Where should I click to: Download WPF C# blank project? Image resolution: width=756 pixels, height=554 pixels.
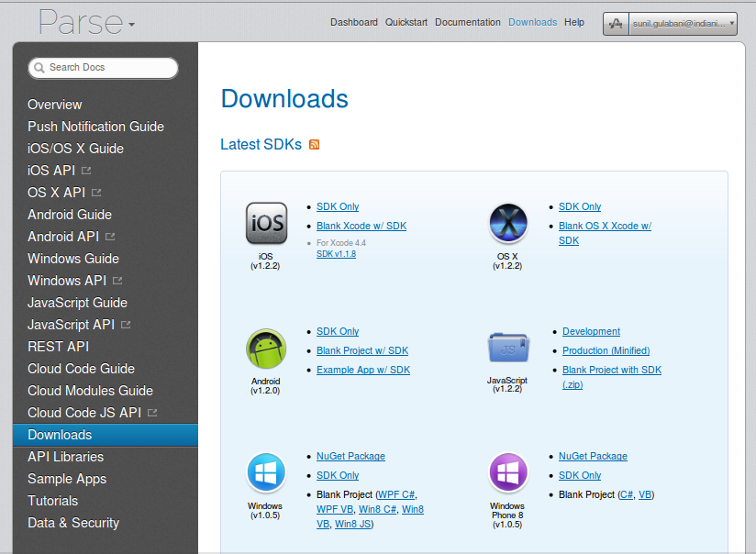(x=396, y=494)
